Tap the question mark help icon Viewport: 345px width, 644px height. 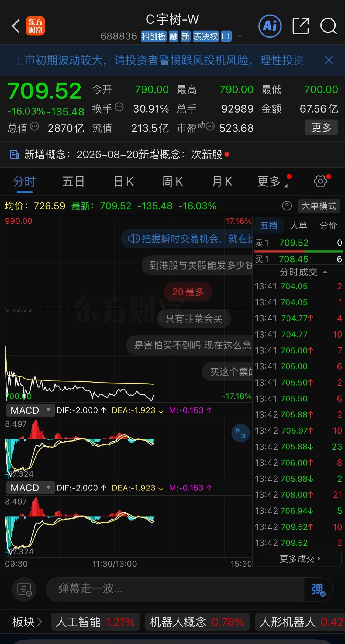tap(287, 206)
